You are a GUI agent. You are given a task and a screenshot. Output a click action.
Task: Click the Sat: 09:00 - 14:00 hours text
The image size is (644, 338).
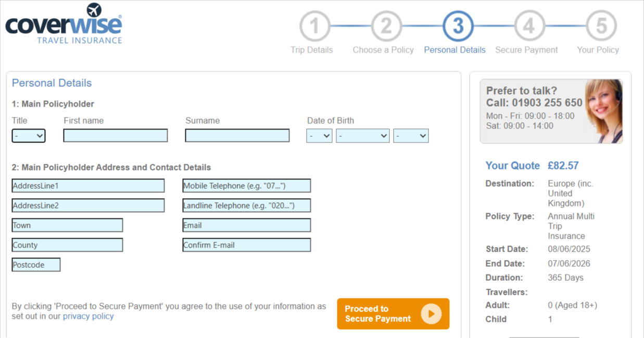pos(520,126)
